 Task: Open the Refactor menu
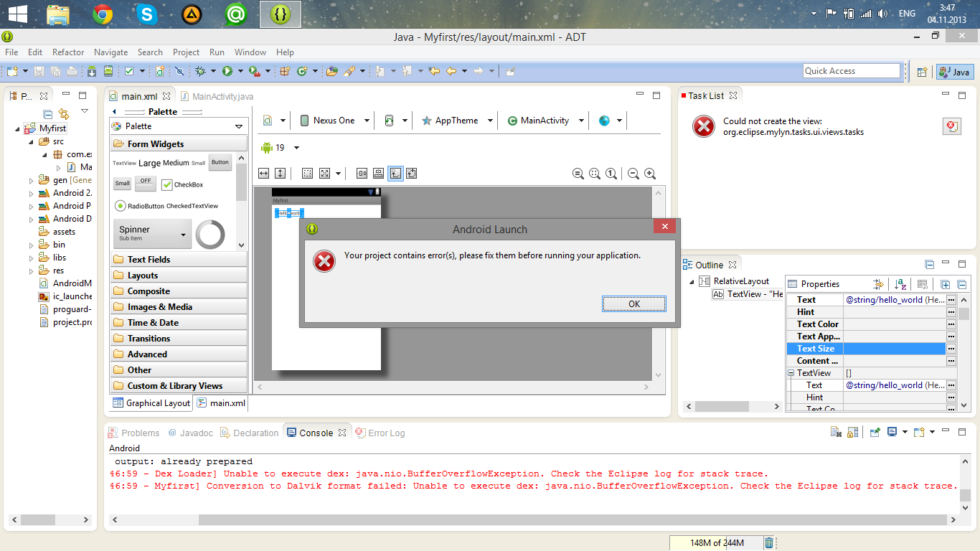pyautogui.click(x=68, y=52)
